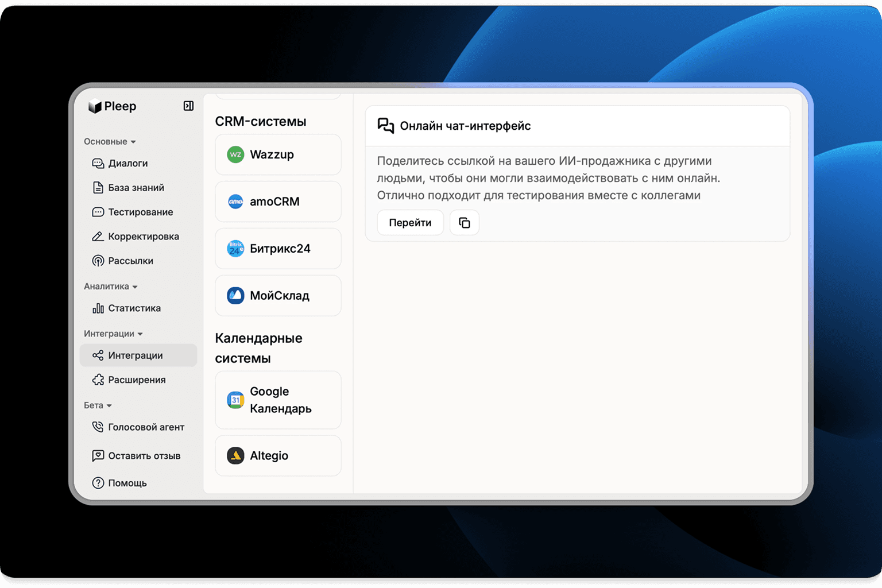Open Google Календарь integration
Screen dimensions: 882x588
(x=278, y=400)
